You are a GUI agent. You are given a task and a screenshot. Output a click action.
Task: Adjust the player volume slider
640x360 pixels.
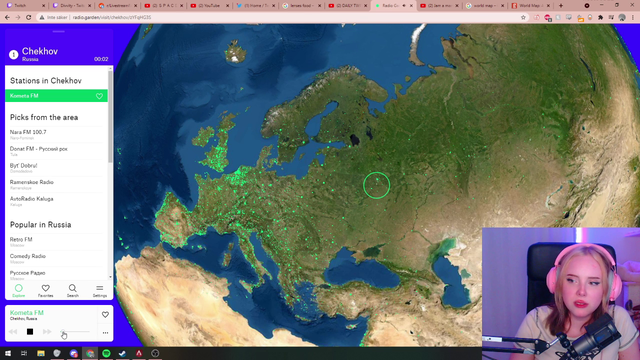75,331
